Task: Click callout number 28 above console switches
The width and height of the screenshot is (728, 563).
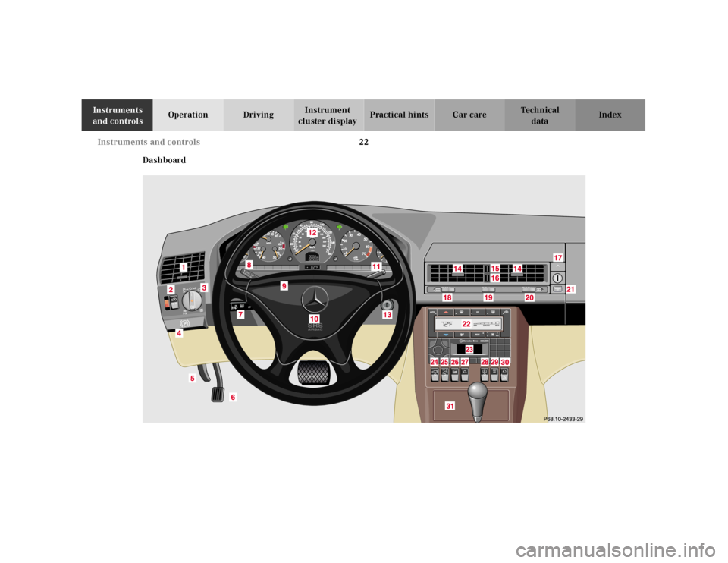Action: [485, 362]
